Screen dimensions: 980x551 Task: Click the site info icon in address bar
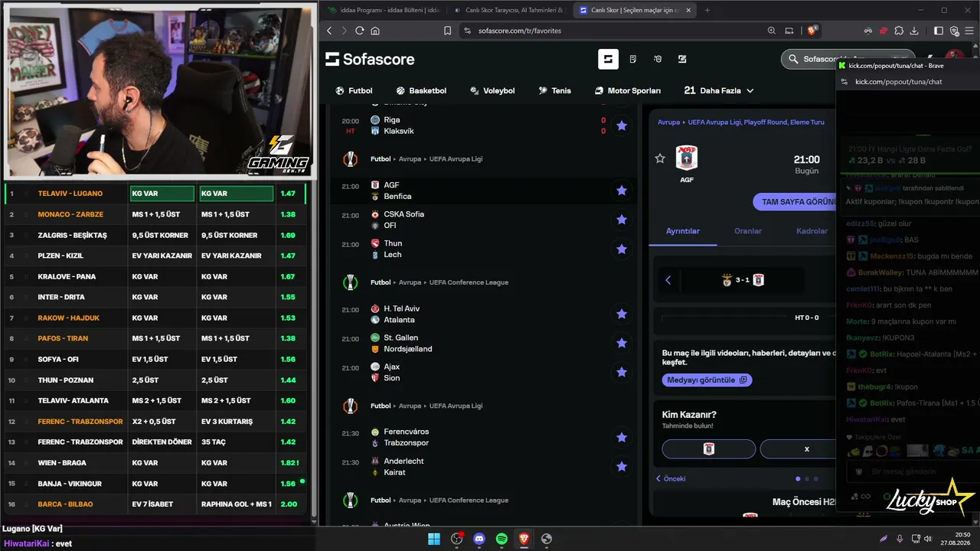pos(466,31)
